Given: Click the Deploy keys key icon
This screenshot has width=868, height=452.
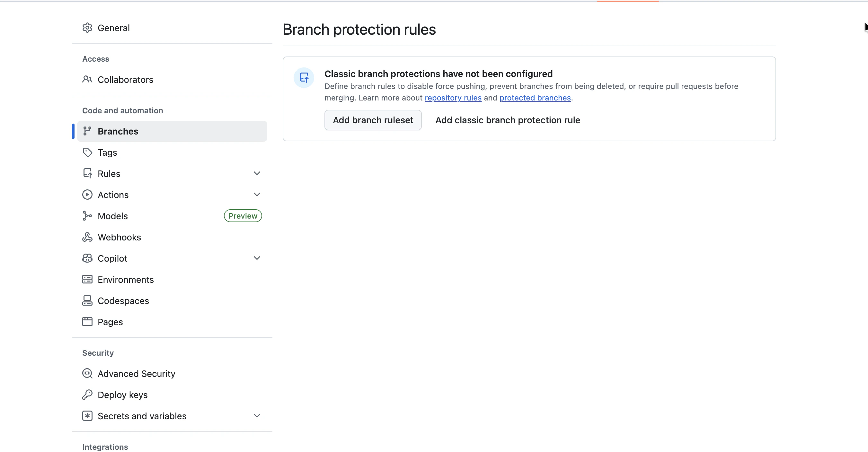Looking at the screenshot, I should pyautogui.click(x=87, y=395).
